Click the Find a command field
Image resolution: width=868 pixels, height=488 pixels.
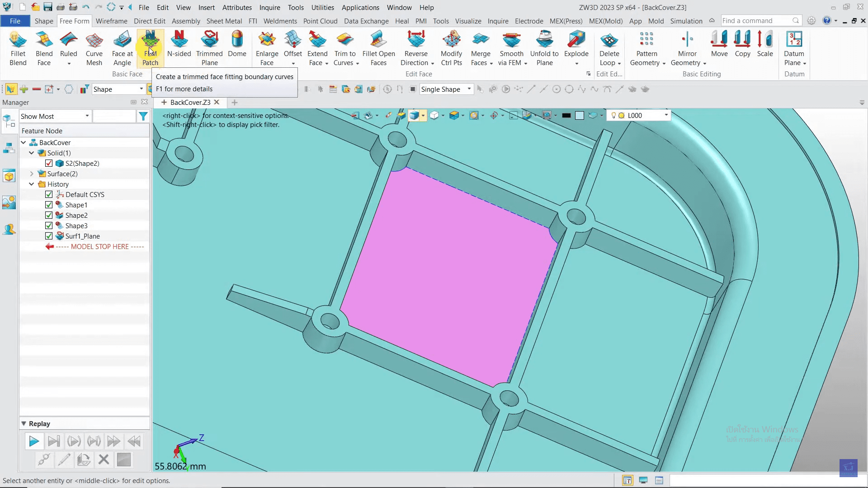[x=756, y=21]
